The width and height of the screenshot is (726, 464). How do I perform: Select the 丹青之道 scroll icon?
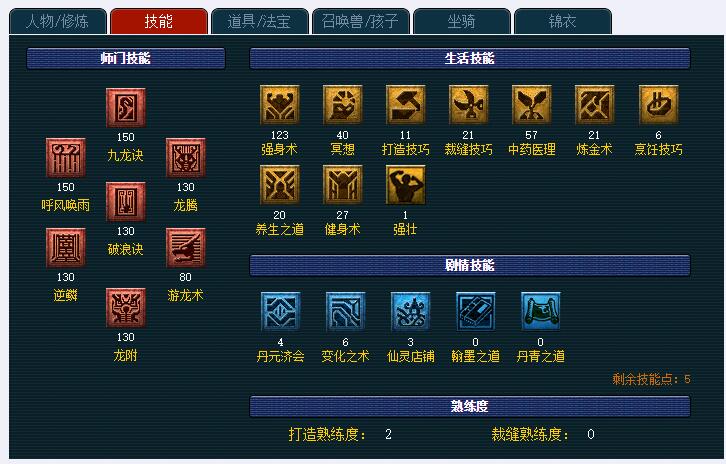click(x=540, y=311)
